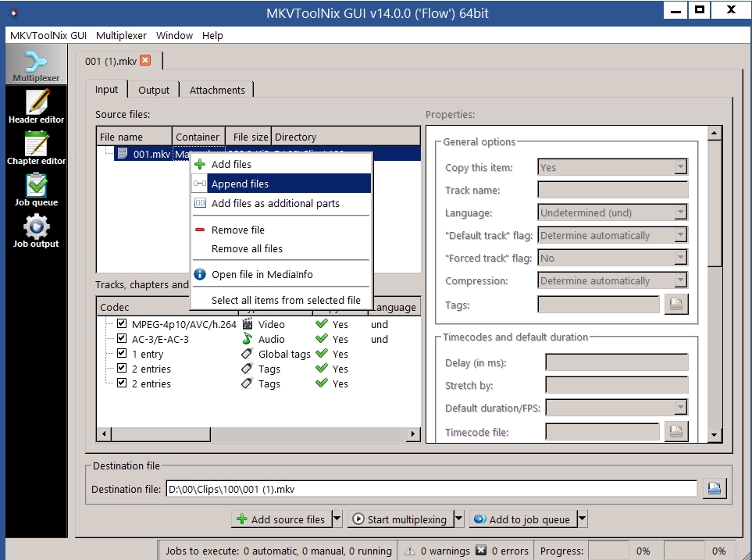752x560 pixels.
Task: Toggle the first 2 entries Tags checkbox
Action: (122, 368)
